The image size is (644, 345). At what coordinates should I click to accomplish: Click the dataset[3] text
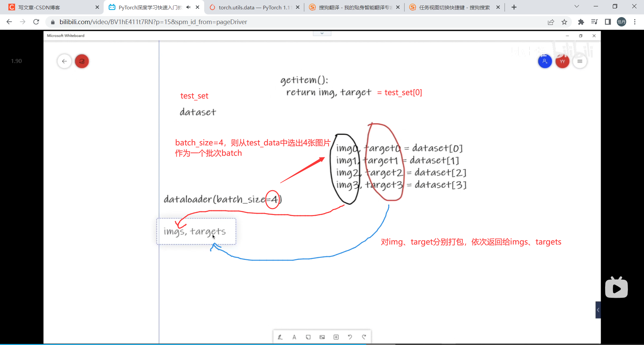pyautogui.click(x=440, y=185)
